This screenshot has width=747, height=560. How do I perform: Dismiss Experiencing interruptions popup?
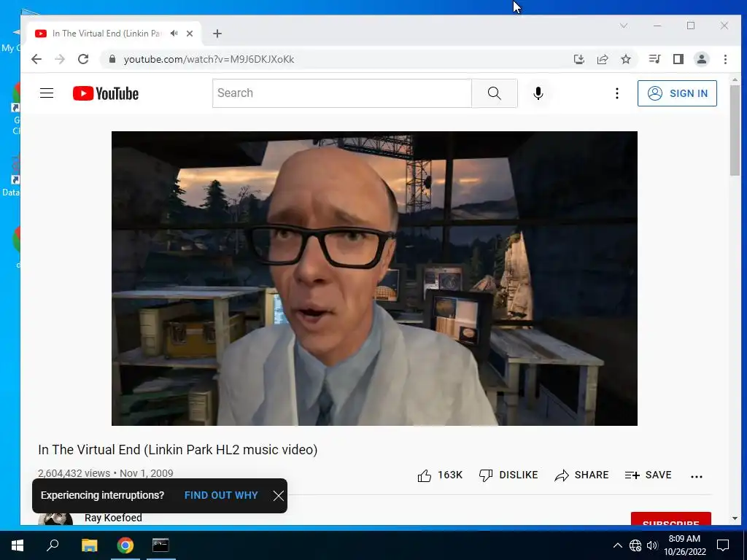point(278,496)
